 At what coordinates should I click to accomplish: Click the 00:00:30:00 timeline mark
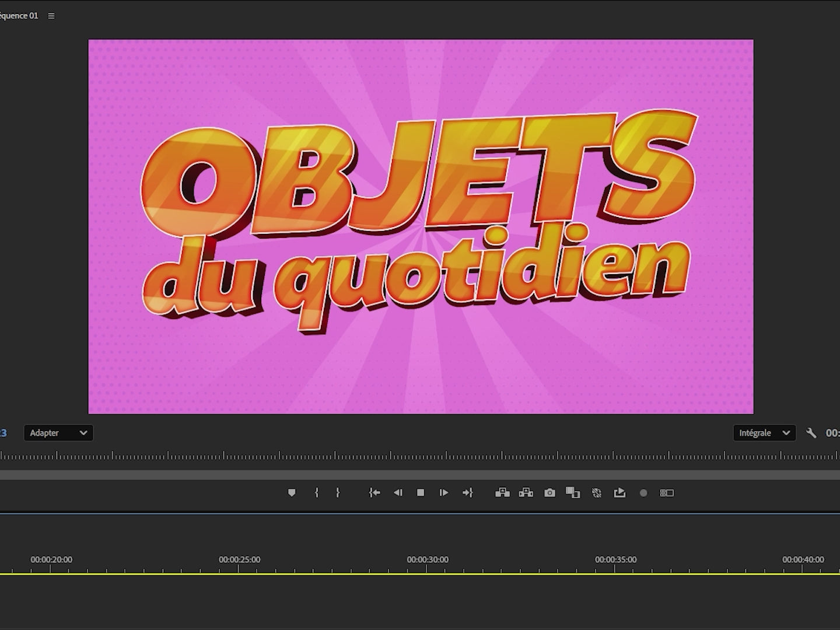[x=426, y=559]
